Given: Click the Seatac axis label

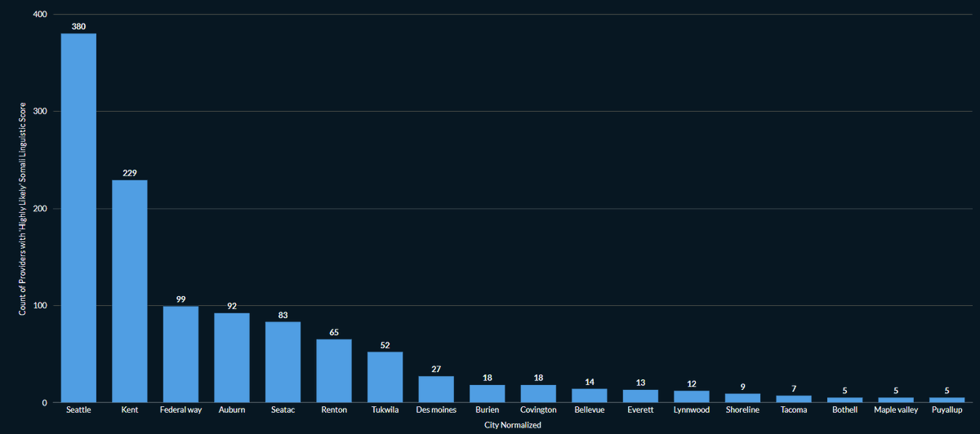Looking at the screenshot, I should click(x=283, y=410).
